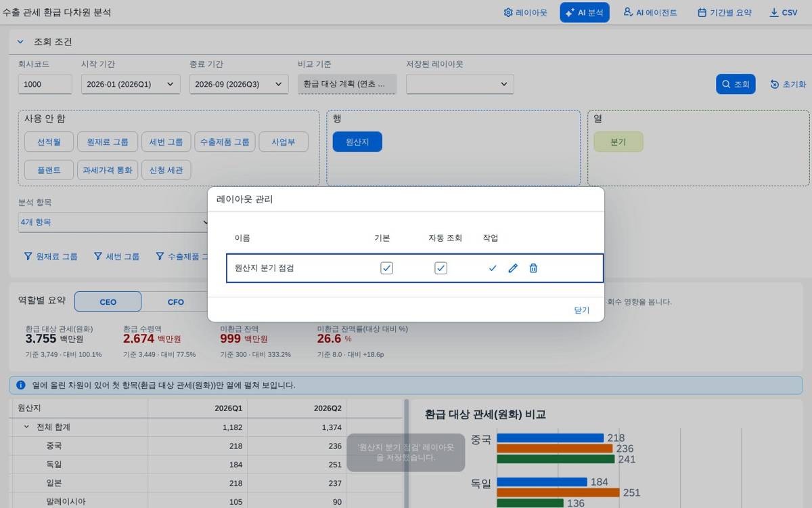The height and width of the screenshot is (508, 812).
Task: Open the 시작 기간 dropdown
Action: [x=131, y=84]
